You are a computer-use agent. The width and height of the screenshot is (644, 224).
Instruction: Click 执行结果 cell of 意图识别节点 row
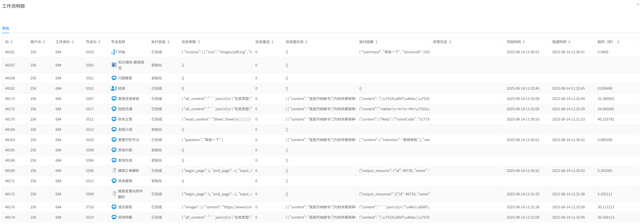pos(394,140)
